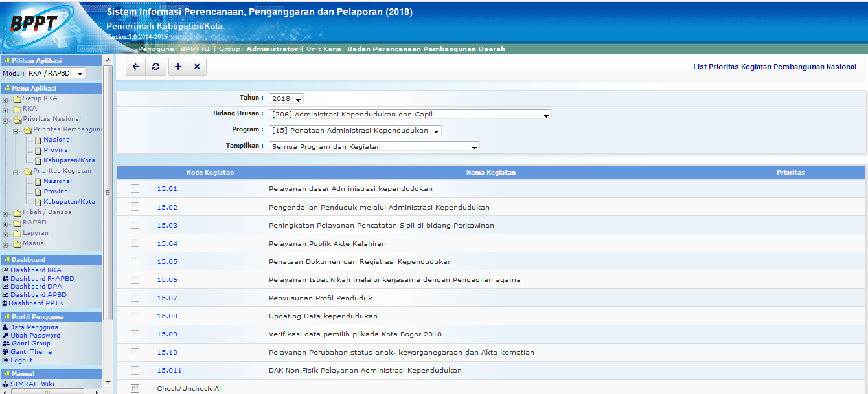
Task: Click the X delete toolbar icon
Action: point(197,67)
